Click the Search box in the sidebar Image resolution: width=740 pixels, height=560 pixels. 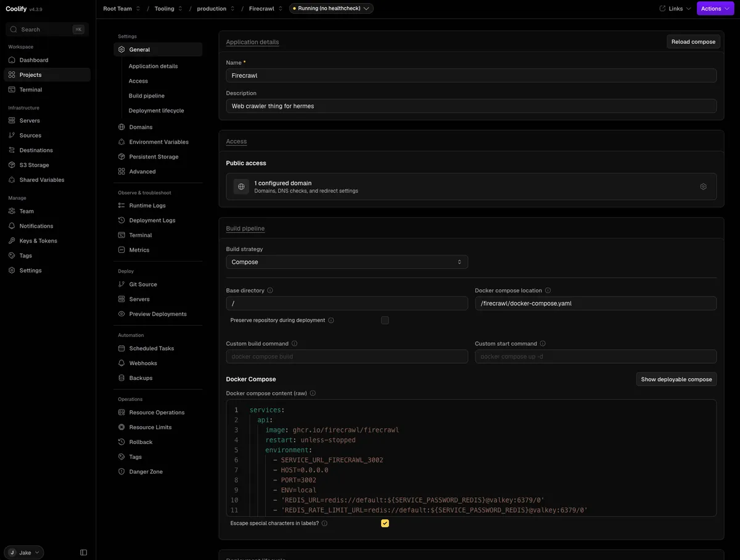[x=47, y=30]
